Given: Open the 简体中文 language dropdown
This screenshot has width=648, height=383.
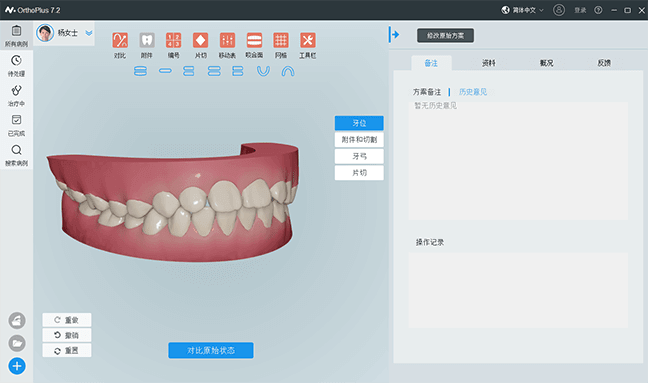Looking at the screenshot, I should tap(523, 10).
